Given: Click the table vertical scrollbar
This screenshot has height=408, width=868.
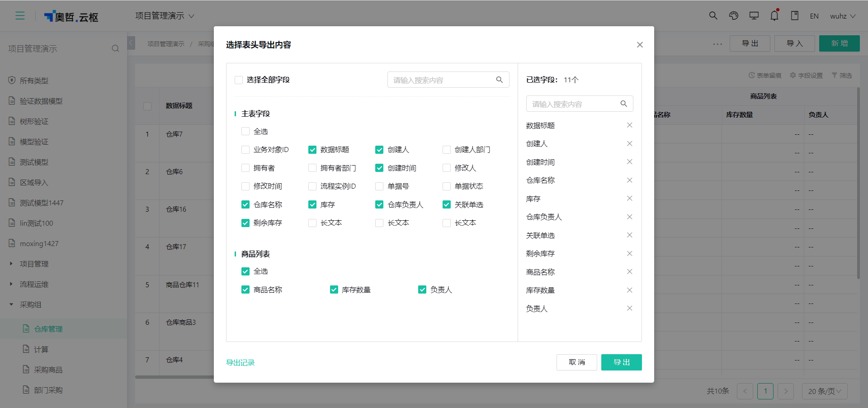Looking at the screenshot, I should 859,183.
